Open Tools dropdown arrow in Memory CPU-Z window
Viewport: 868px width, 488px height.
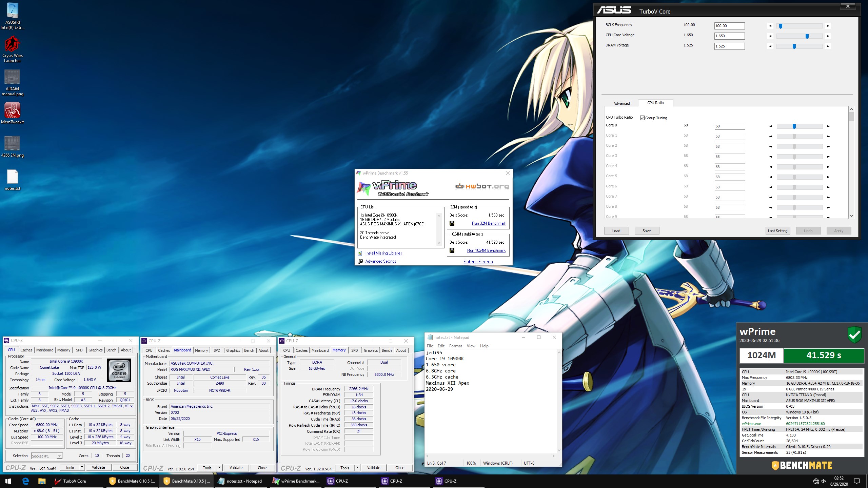[x=357, y=468]
